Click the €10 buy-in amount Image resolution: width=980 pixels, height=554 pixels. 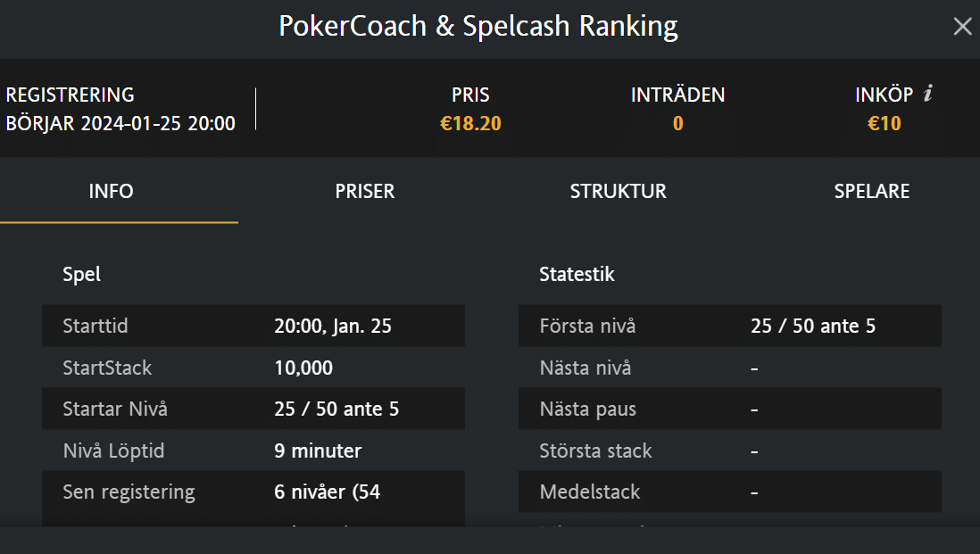tap(884, 123)
